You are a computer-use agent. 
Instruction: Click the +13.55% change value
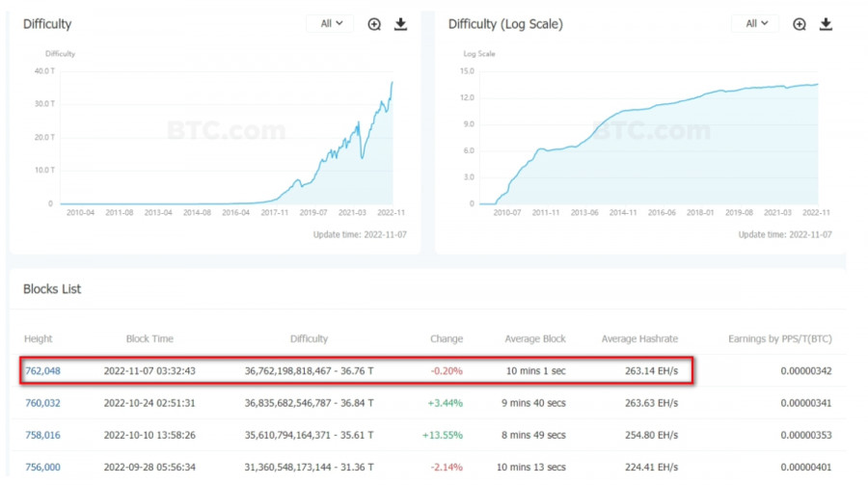[x=443, y=435]
